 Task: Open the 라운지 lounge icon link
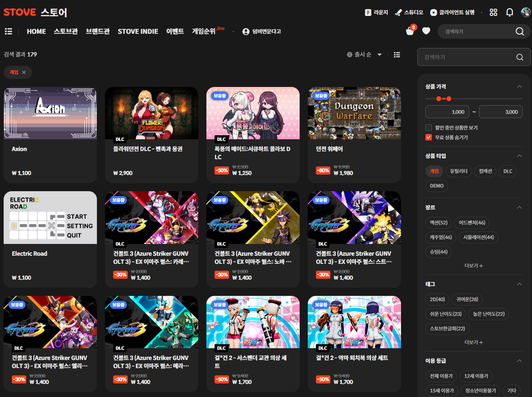(376, 13)
